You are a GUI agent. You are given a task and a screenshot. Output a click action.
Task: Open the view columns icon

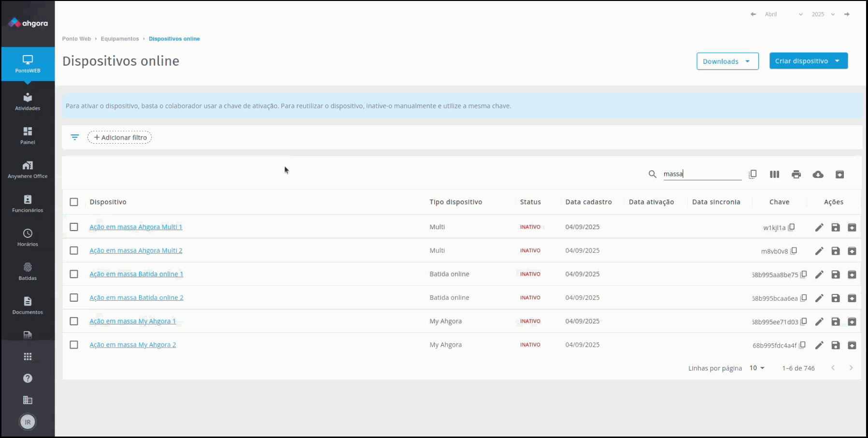tap(774, 174)
